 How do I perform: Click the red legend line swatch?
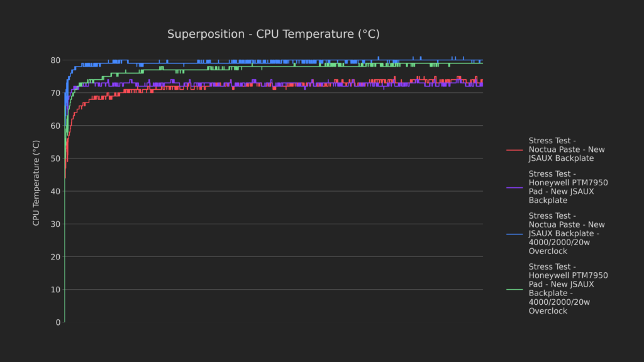pos(514,150)
